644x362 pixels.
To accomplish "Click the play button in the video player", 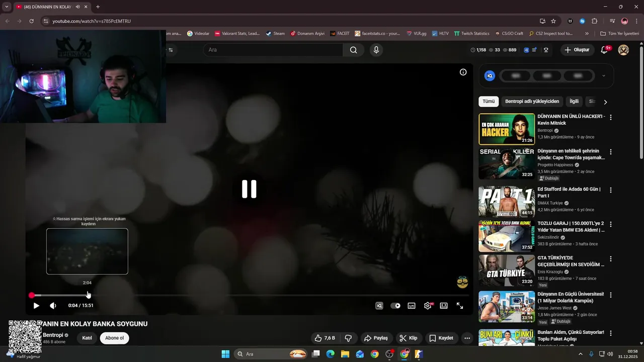I will 36,306.
